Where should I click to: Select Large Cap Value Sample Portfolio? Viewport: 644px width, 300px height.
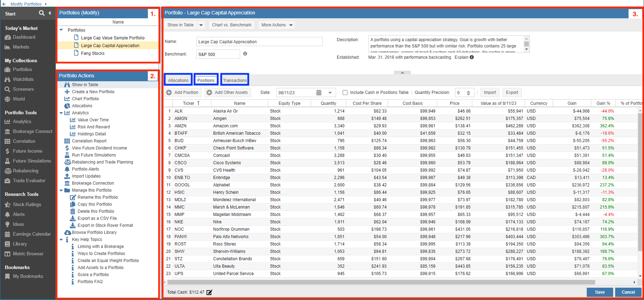113,38
